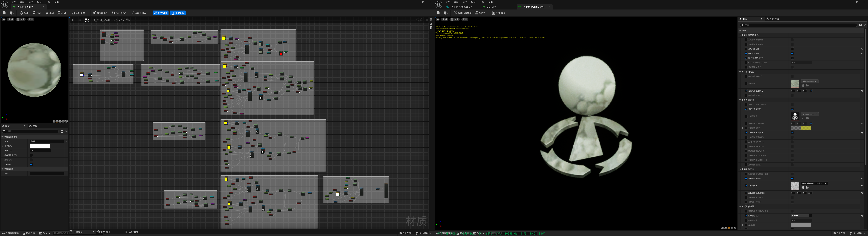This screenshot has height=236, width=868.
Task: Collapse the 00 基本参数属性 group
Action: (x=740, y=35)
